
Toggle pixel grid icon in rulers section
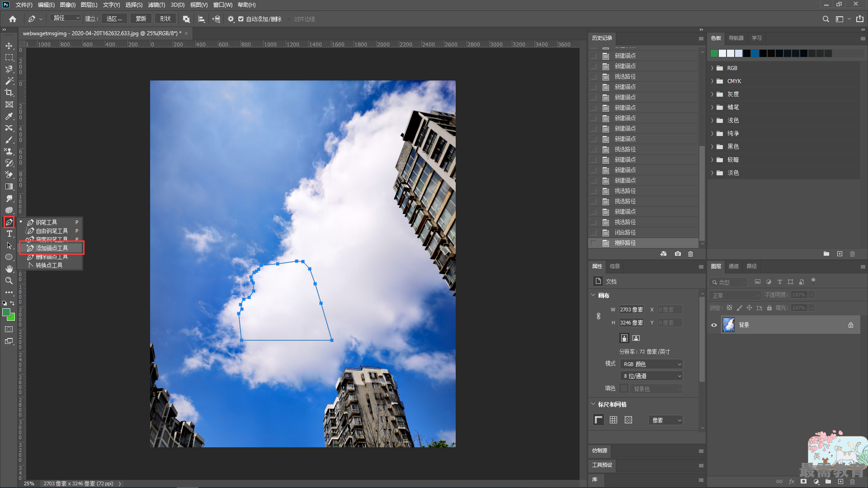pyautogui.click(x=613, y=420)
